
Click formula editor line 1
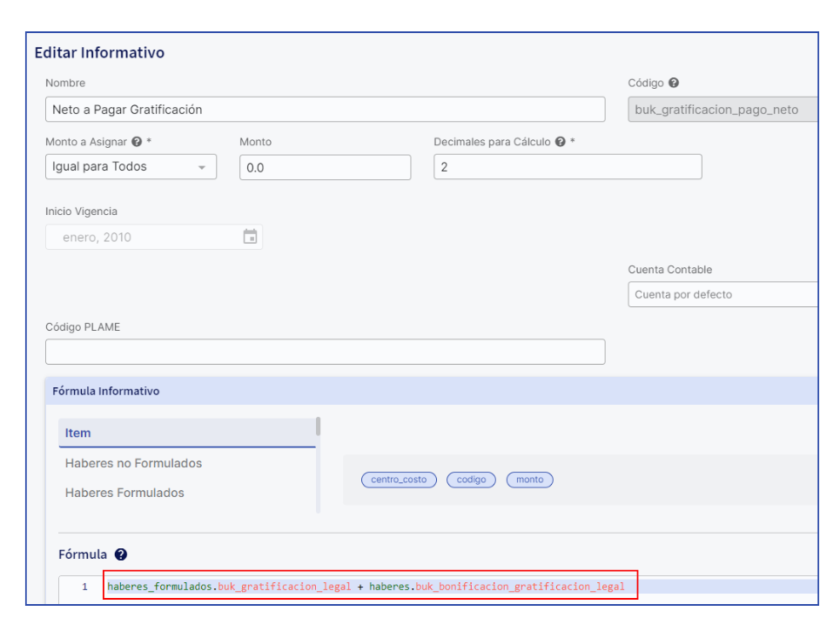(x=366, y=587)
